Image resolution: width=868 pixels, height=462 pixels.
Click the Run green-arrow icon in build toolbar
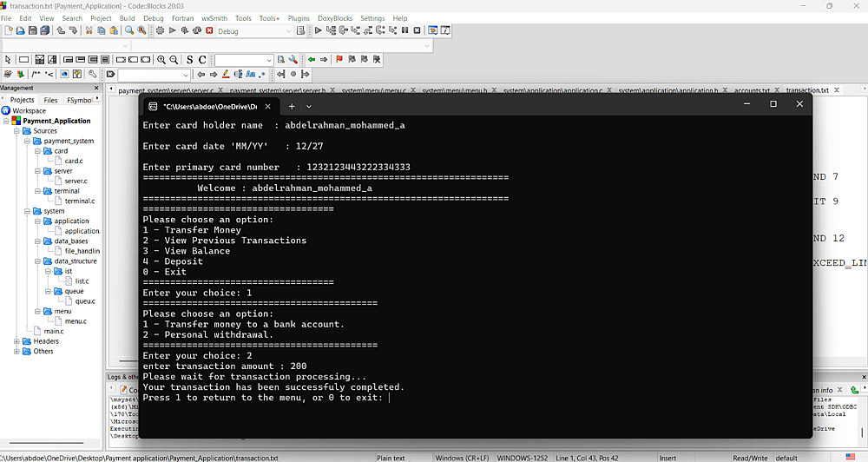[172, 30]
